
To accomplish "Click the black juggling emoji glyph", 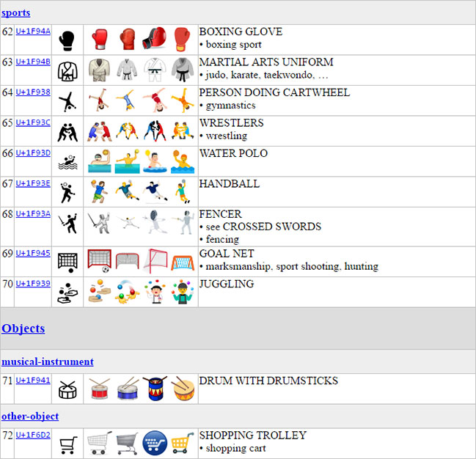I will (x=67, y=292).
